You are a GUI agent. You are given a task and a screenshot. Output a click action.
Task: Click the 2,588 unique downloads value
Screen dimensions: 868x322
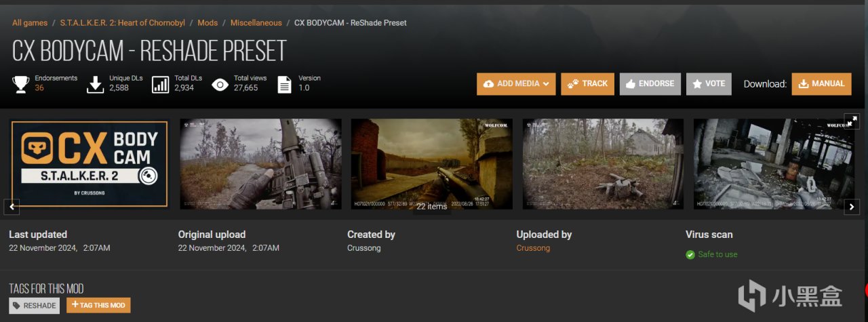[121, 88]
